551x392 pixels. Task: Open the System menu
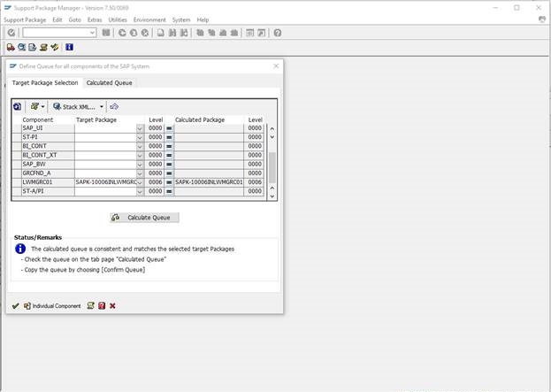[x=181, y=20]
